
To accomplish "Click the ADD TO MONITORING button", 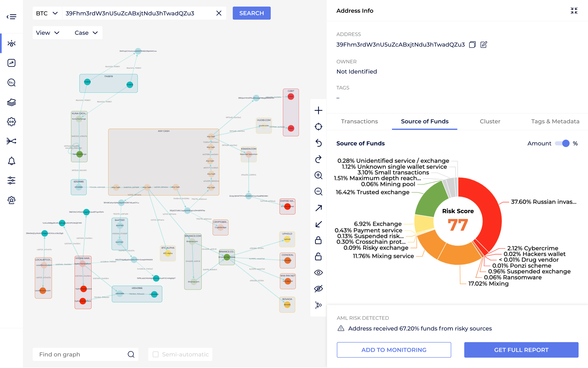I will (x=394, y=350).
